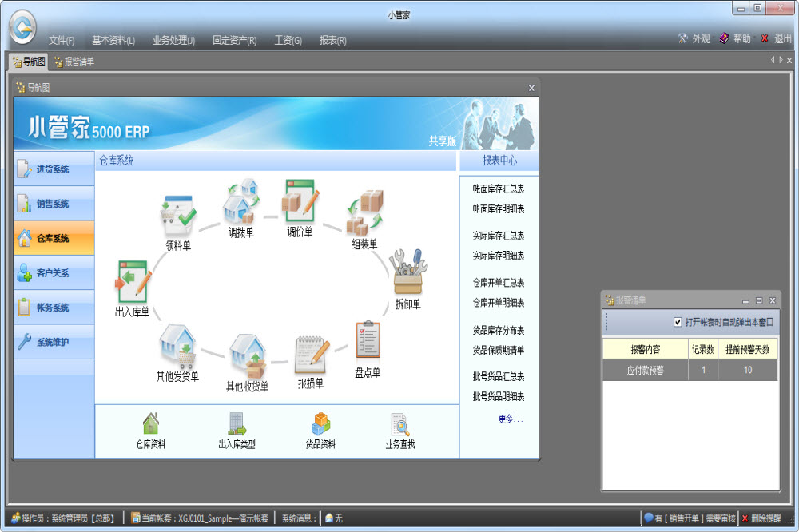Open the 工资(G) menu
The height and width of the screenshot is (532, 799).
point(288,40)
